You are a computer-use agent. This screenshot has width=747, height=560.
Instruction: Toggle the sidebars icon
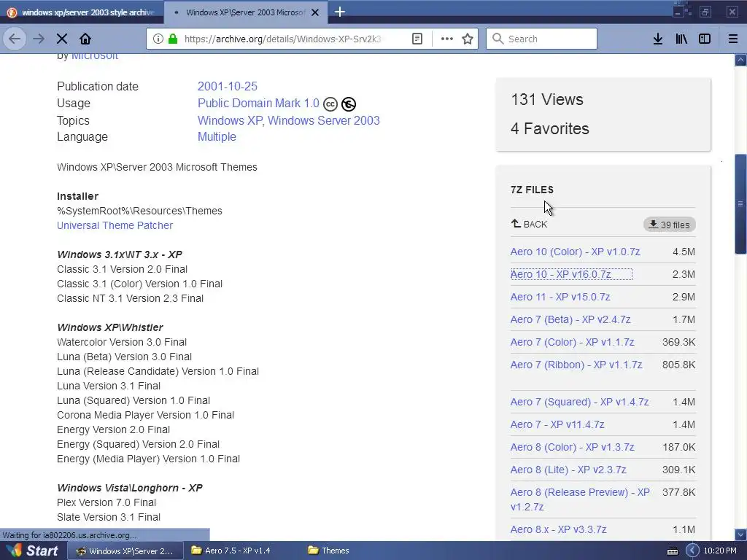click(x=705, y=39)
